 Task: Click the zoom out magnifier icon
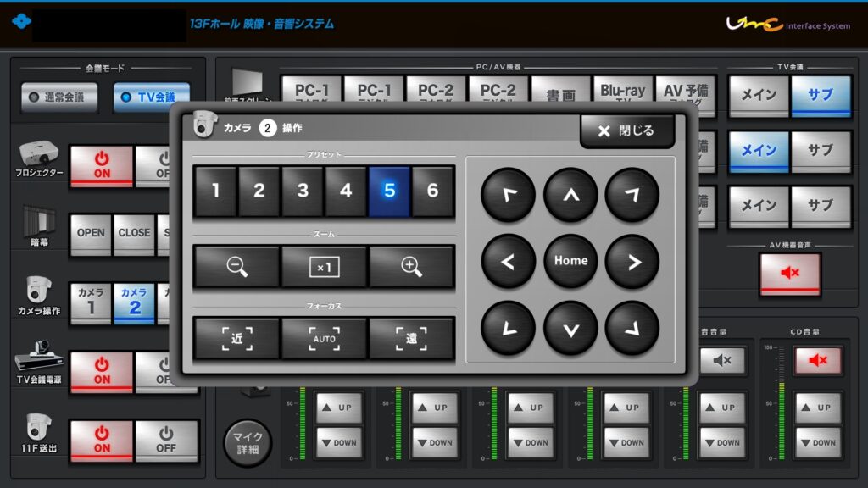coord(236,266)
